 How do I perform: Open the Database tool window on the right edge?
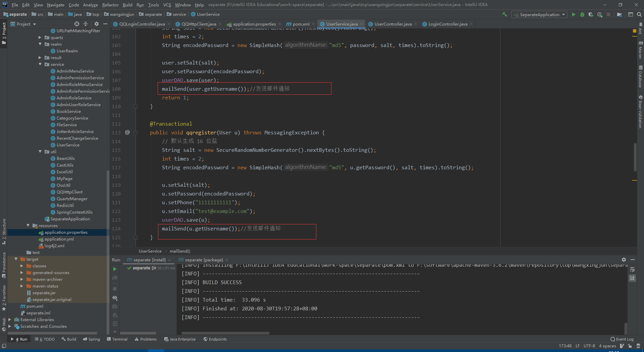pos(640,76)
